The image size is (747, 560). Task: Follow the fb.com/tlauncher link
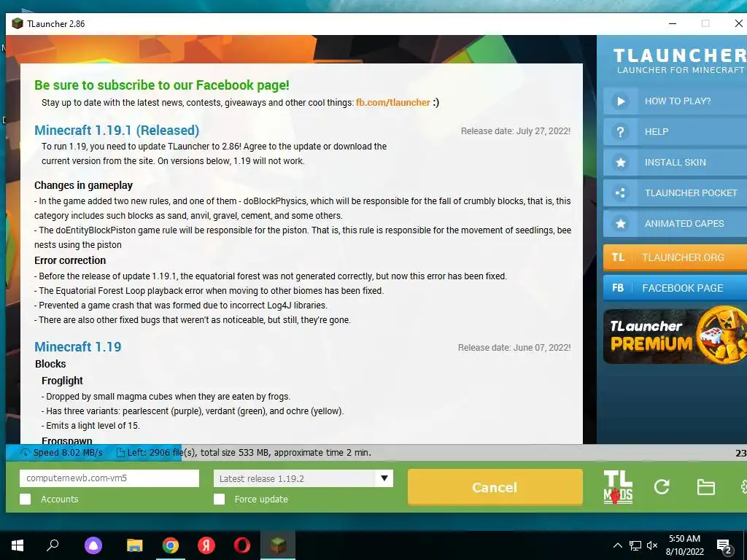point(393,102)
